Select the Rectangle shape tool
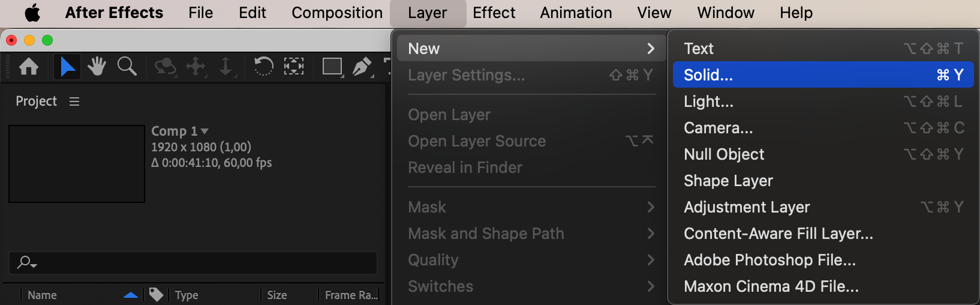The height and width of the screenshot is (305, 980). [332, 66]
